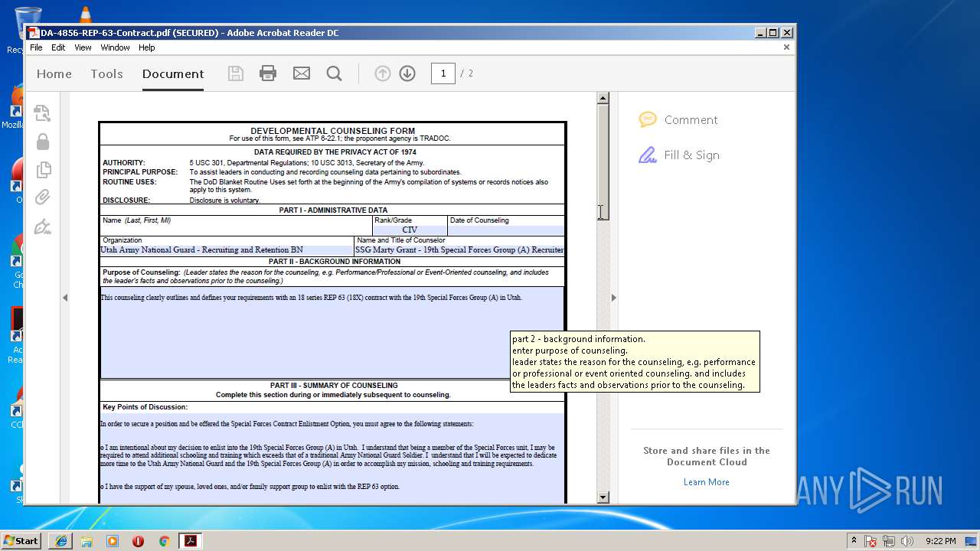Click the Save file icon
This screenshot has width=980, height=551.
(x=236, y=73)
